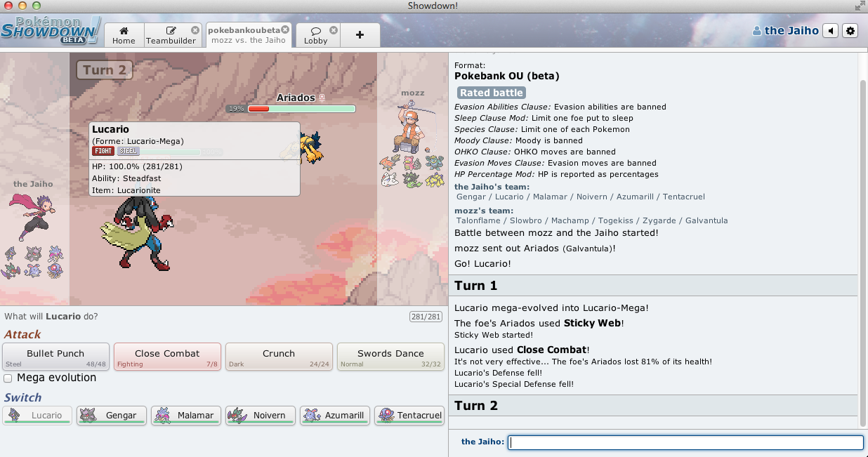Close the pokebankoubeta battle tab
The image size is (868, 457).
click(x=284, y=29)
